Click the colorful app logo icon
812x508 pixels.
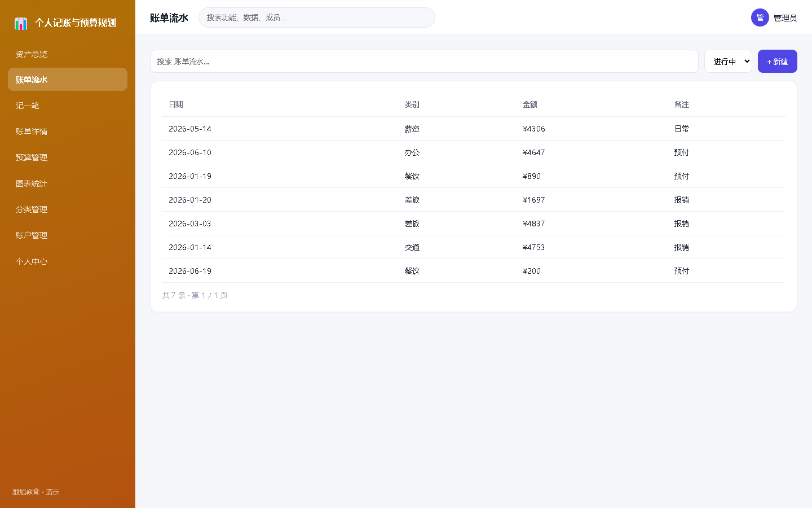tap(21, 23)
